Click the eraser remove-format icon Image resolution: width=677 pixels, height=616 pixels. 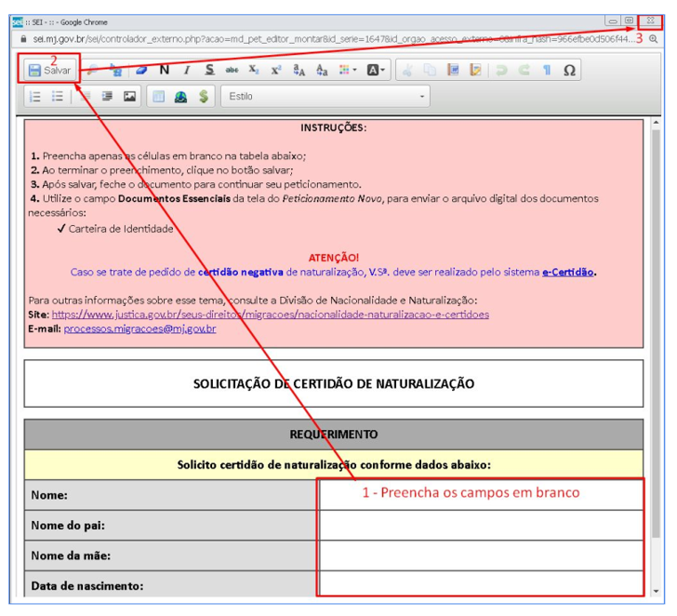(141, 70)
